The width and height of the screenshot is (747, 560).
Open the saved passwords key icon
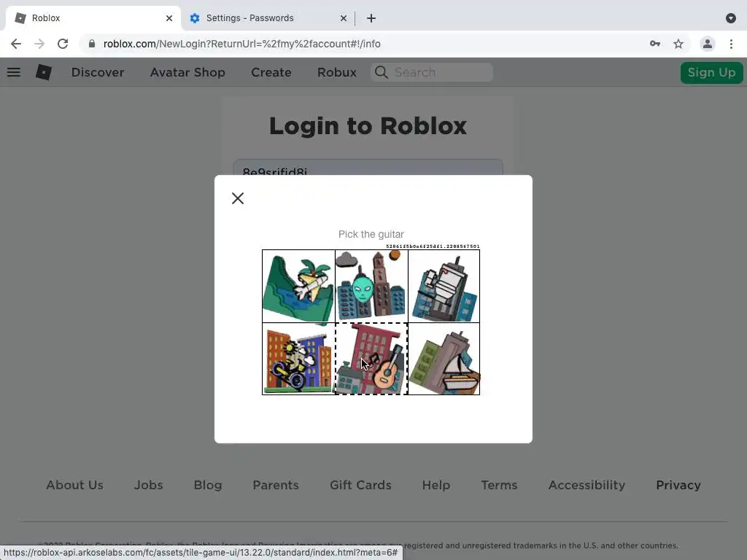tap(655, 44)
